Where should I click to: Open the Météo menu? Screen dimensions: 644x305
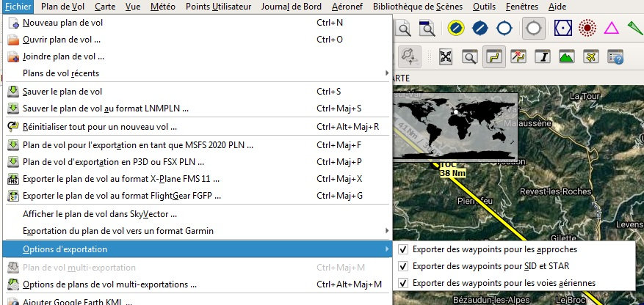pyautogui.click(x=162, y=7)
